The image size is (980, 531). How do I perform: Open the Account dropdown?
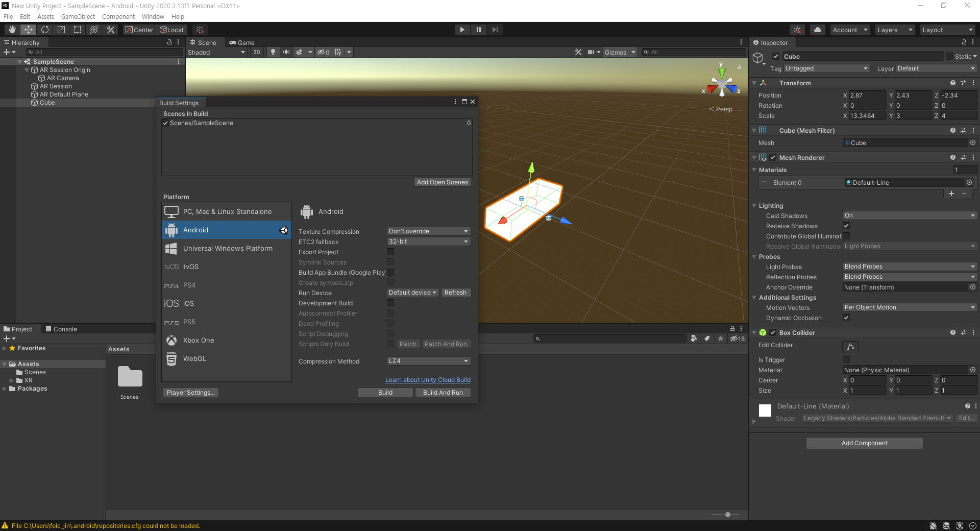click(850, 30)
